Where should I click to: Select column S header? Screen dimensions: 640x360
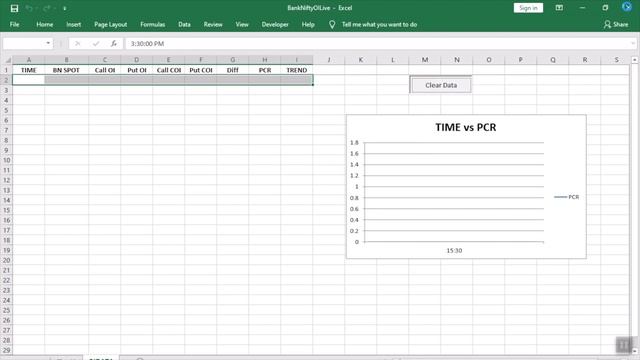pos(616,60)
